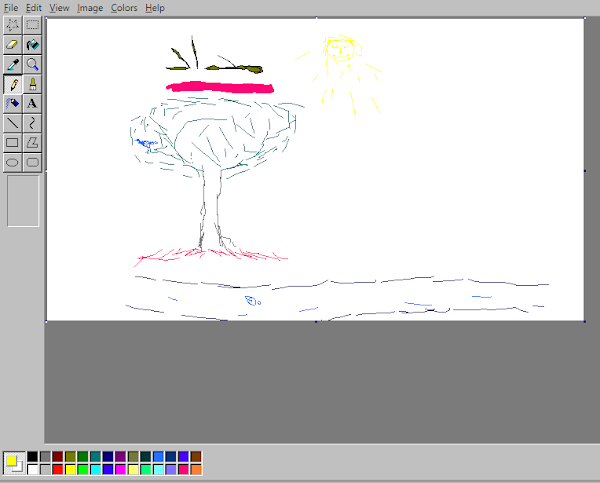
Task: Select the brown palette swatch
Action: point(196,456)
